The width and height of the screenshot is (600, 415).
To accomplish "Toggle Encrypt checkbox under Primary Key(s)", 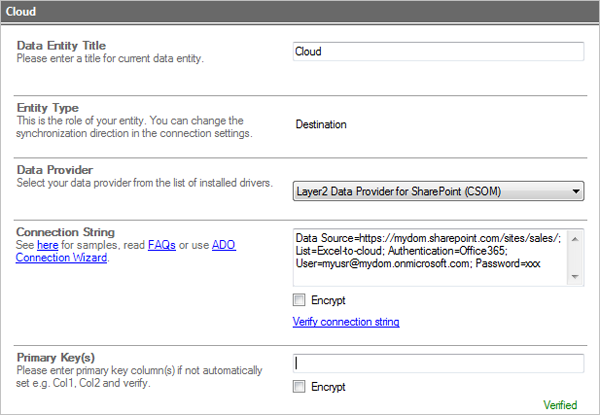I will (x=299, y=386).
